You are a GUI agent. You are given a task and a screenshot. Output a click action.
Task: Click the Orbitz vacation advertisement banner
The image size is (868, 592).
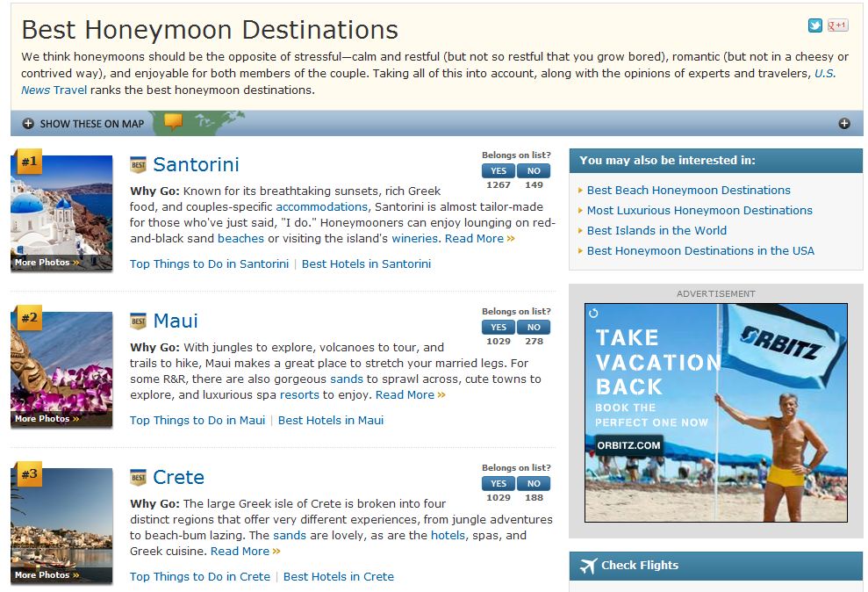tap(715, 413)
